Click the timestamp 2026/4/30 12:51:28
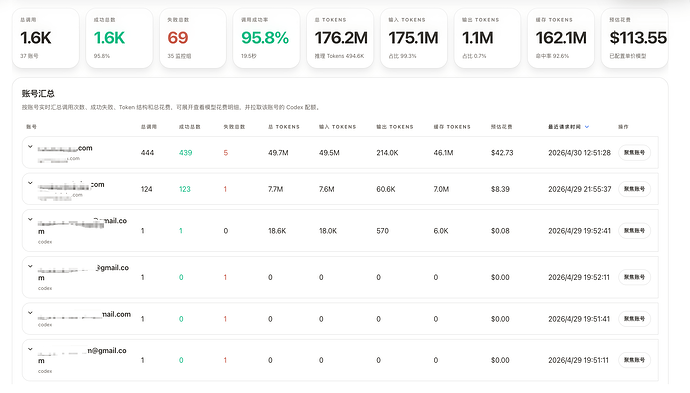The height and width of the screenshot is (393, 690). point(580,153)
